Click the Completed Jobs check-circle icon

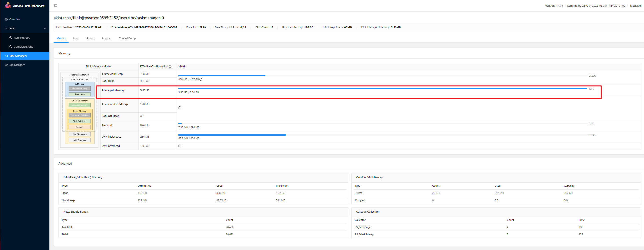click(11, 47)
